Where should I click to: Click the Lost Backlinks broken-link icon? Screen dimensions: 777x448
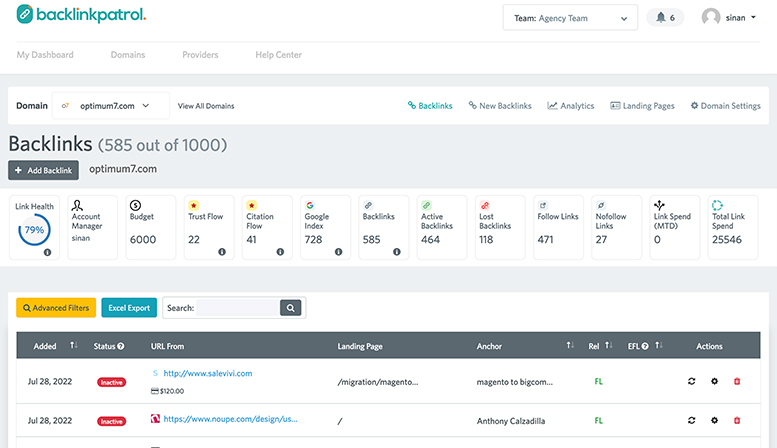click(x=485, y=205)
